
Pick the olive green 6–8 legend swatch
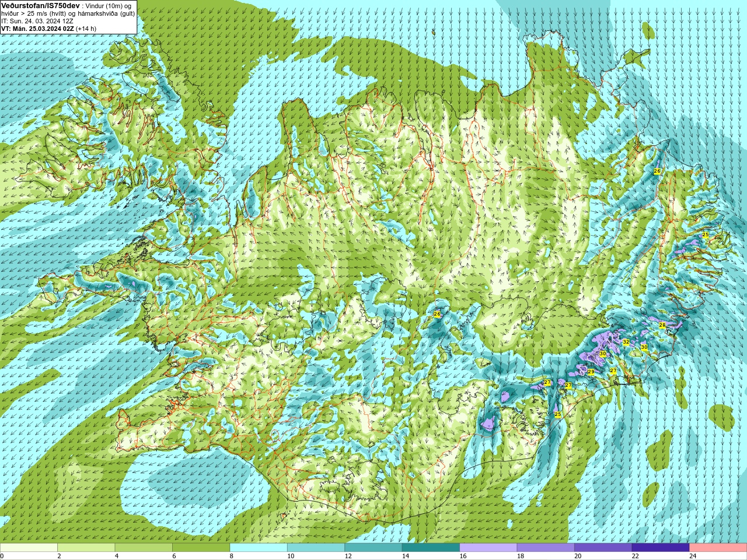tap(201, 548)
